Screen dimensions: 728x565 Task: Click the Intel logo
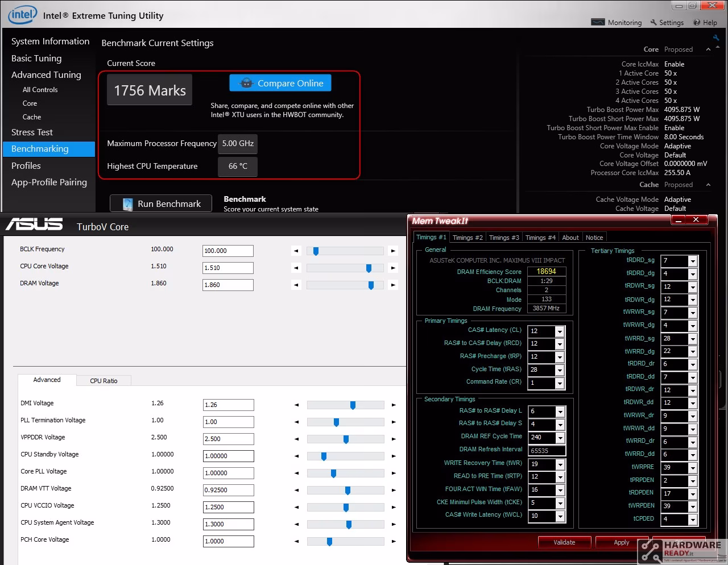click(23, 15)
